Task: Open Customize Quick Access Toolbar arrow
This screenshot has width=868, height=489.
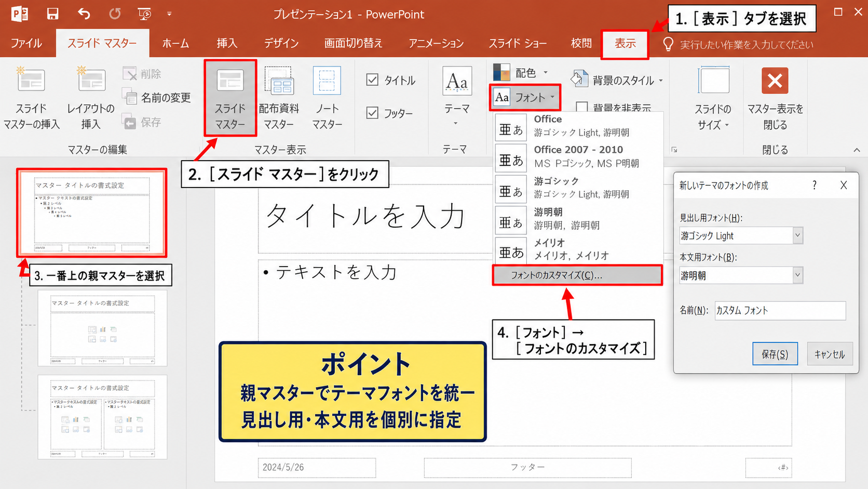Action: (x=169, y=14)
